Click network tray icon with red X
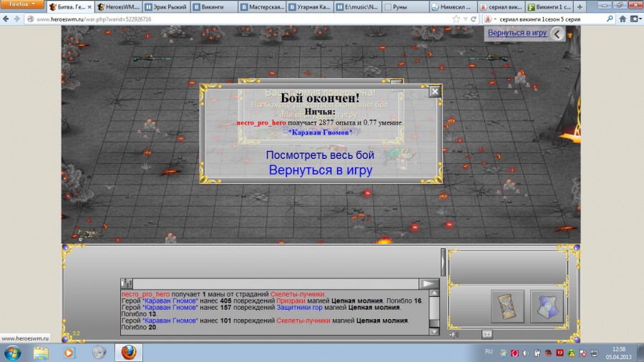The width and height of the screenshot is (644, 362). [582, 353]
